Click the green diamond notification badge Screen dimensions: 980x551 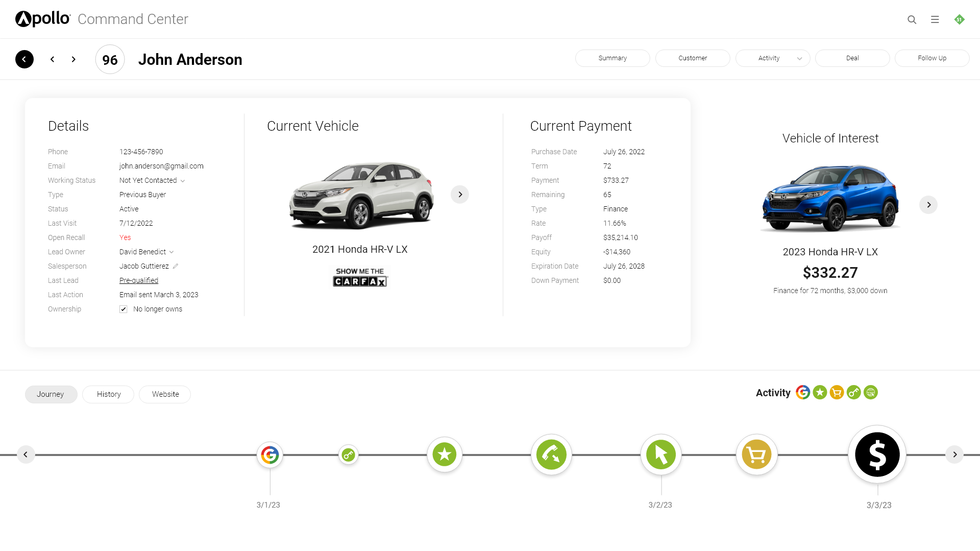[959, 19]
